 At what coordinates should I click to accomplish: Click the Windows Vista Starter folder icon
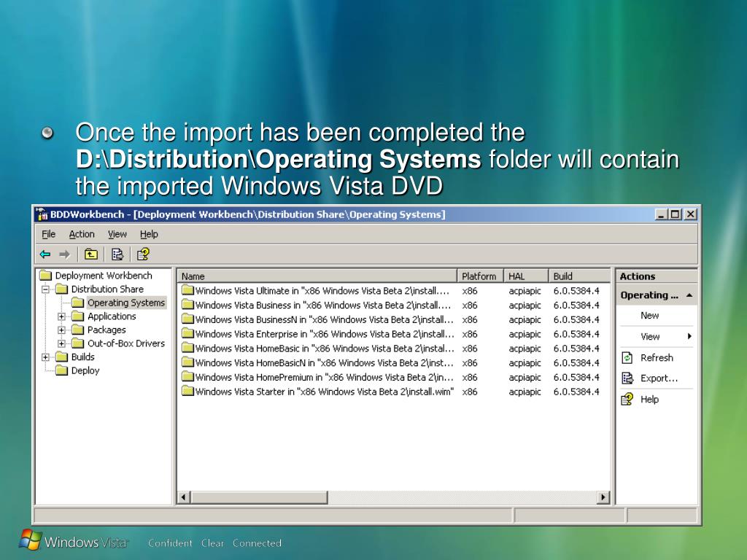click(x=187, y=392)
